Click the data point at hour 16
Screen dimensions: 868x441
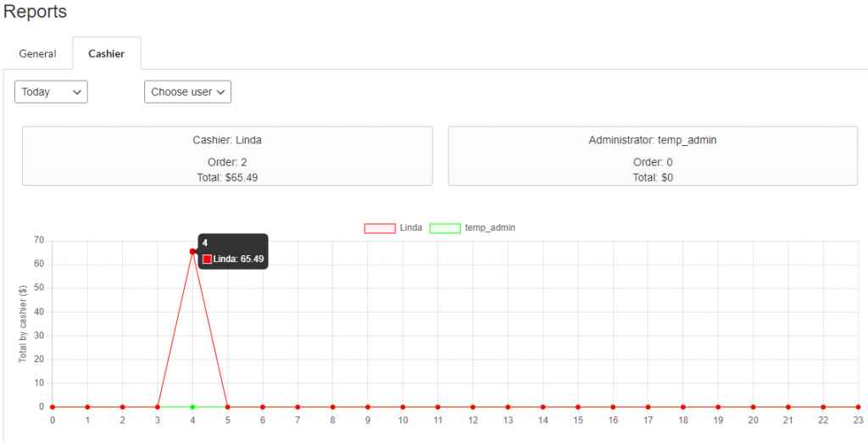[613, 407]
